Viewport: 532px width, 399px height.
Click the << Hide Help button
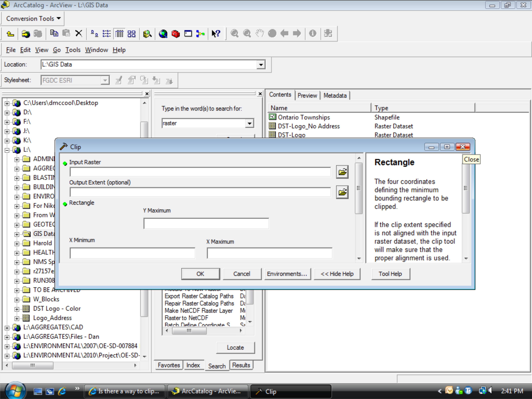point(337,274)
